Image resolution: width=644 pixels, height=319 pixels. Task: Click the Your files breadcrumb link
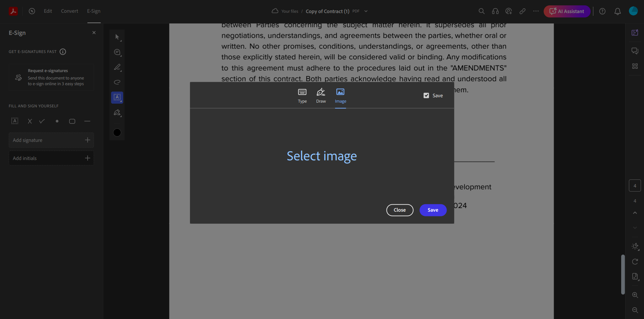290,11
